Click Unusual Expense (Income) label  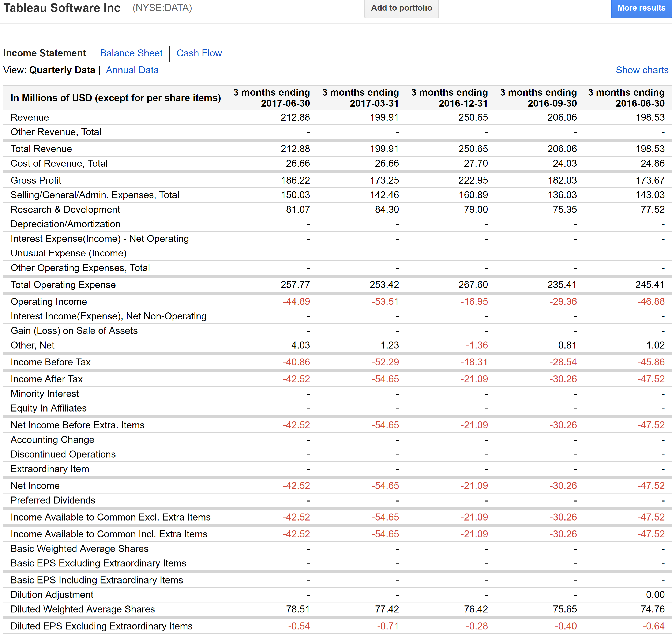pos(69,253)
